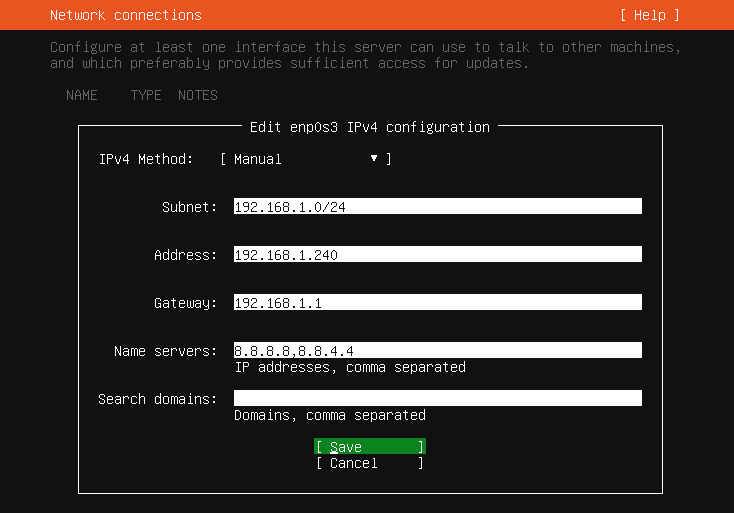Click the 'Domains, comma separated' hint
The image size is (734, 513).
click(330, 415)
